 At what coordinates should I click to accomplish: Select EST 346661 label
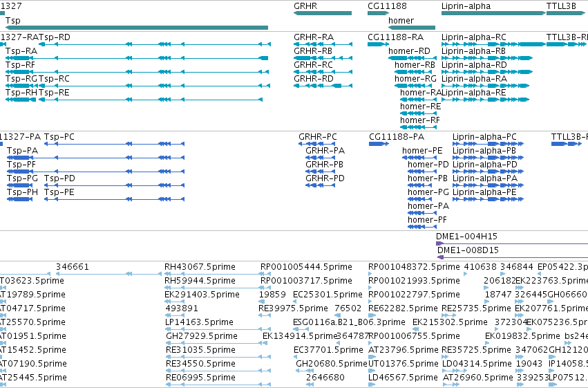[x=73, y=267]
